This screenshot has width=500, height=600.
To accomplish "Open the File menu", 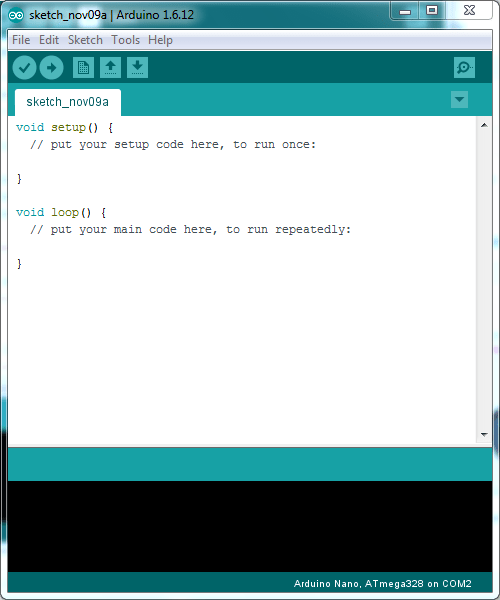I will point(21,40).
